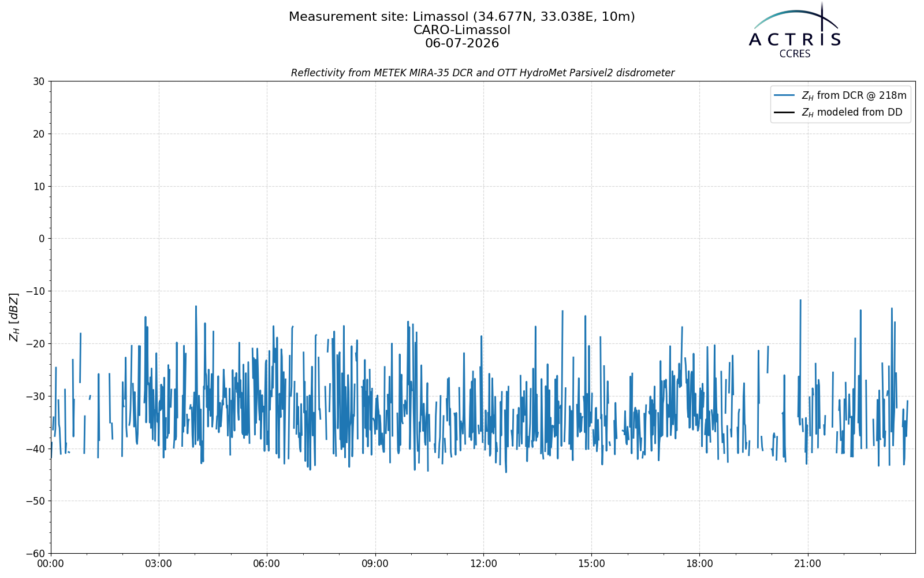
Task: Click the y-axis tick label '−30'
Action: click(x=35, y=396)
